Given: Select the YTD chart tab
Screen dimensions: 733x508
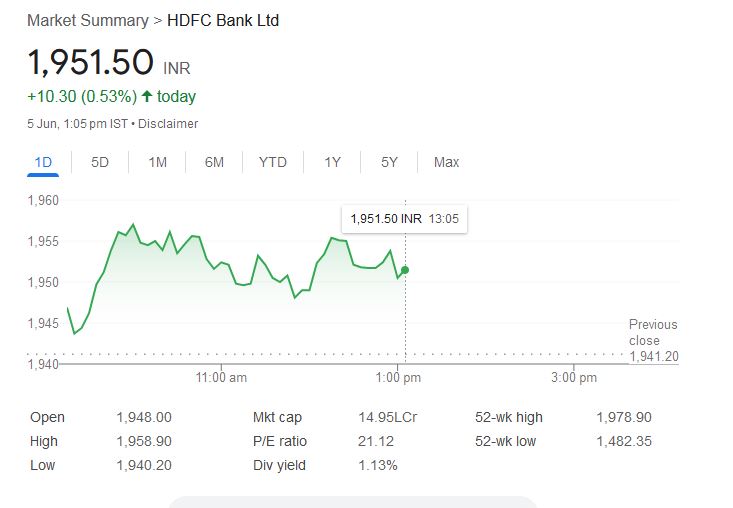Looking at the screenshot, I should click(x=273, y=162).
